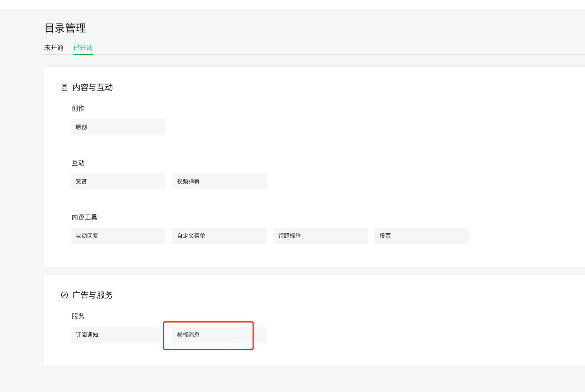
Task: Open the 模板消息 service
Action: 219,335
